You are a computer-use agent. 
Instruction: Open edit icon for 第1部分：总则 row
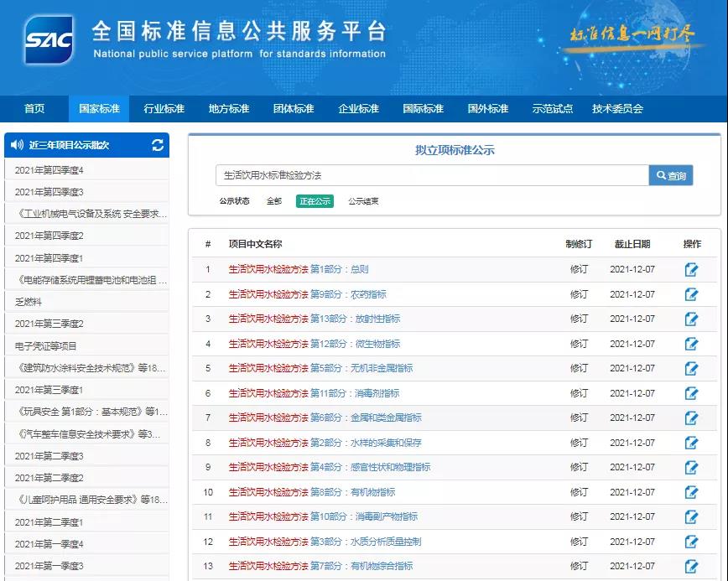(691, 270)
